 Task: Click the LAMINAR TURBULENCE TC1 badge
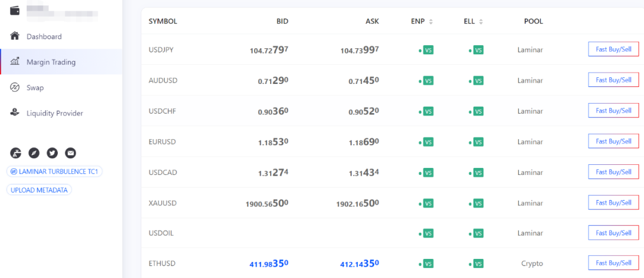[x=54, y=171]
